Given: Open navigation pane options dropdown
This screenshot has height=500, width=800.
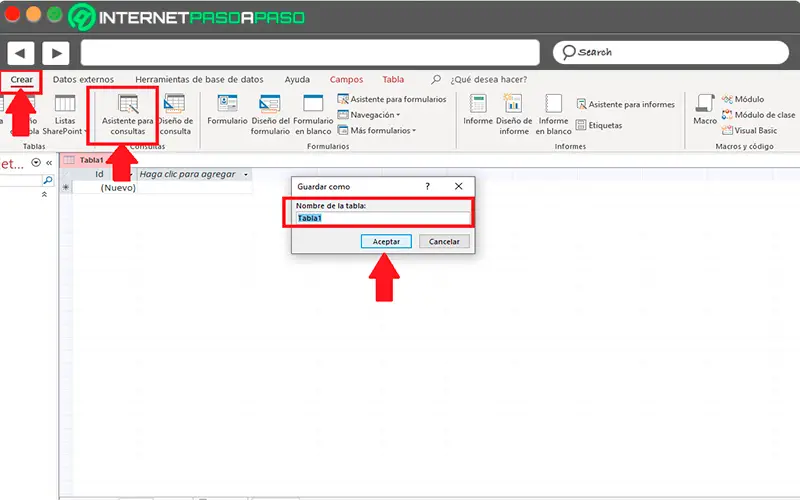Looking at the screenshot, I should point(36,162).
